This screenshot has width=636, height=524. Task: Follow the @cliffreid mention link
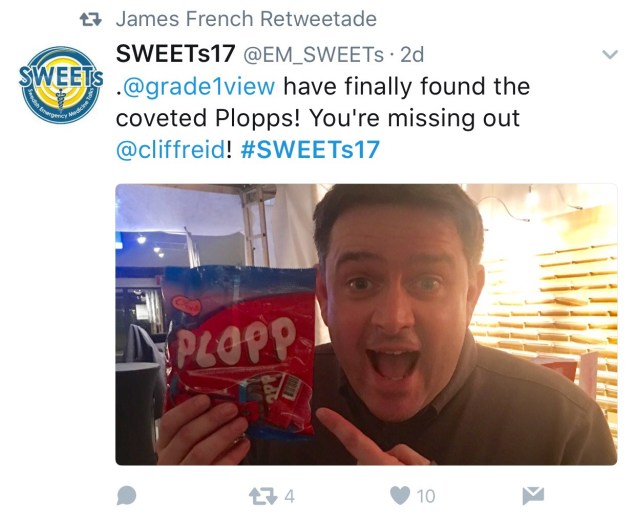pyautogui.click(x=170, y=150)
